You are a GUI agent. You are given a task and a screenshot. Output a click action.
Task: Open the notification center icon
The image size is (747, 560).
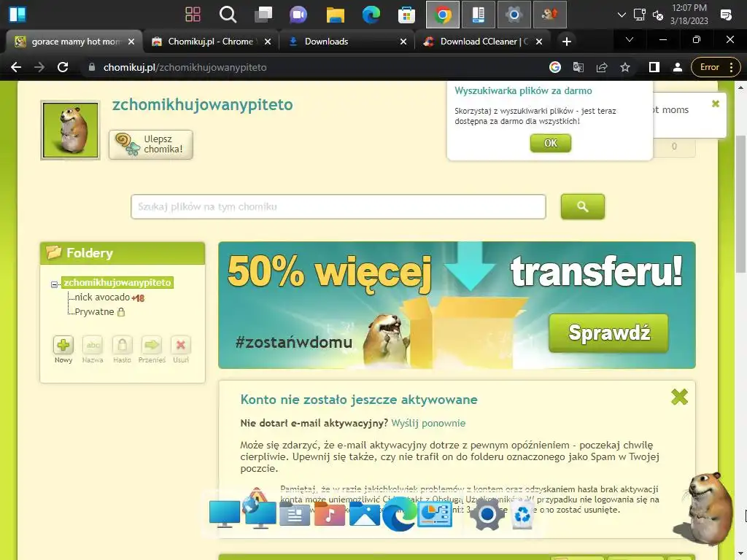pos(726,15)
